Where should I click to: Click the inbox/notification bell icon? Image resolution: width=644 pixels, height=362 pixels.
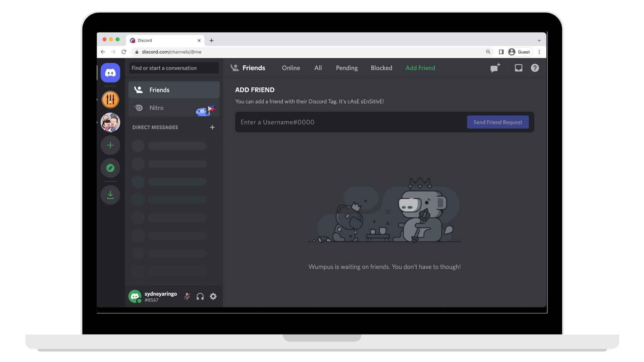518,68
